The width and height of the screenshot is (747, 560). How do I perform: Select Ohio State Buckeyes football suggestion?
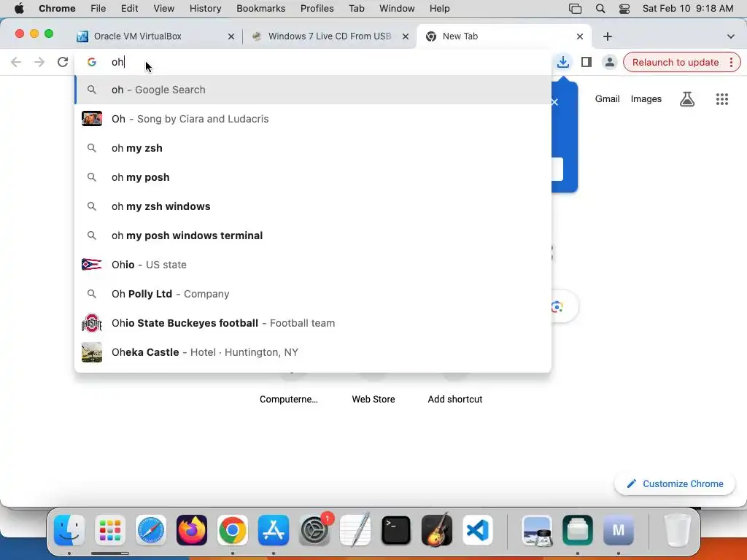click(313, 323)
